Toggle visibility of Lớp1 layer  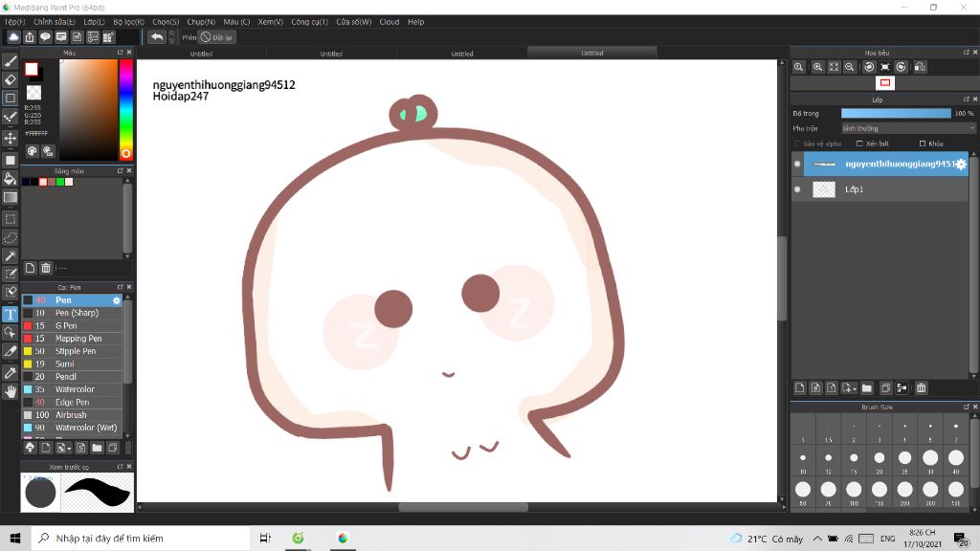[x=797, y=189]
